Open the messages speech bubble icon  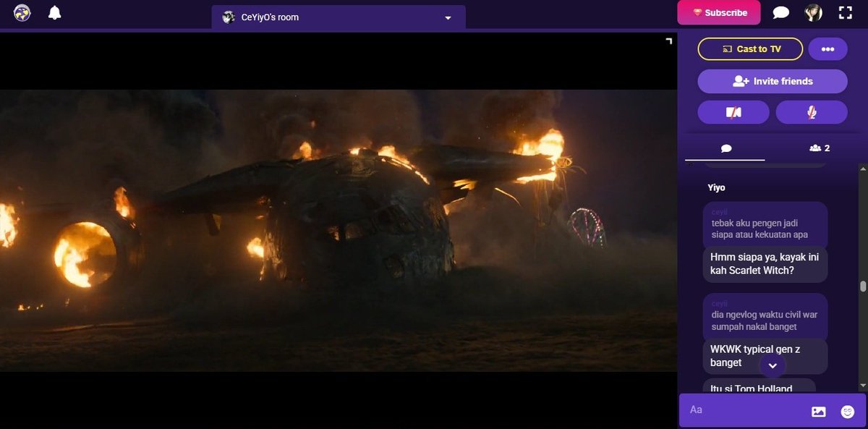[x=780, y=13]
